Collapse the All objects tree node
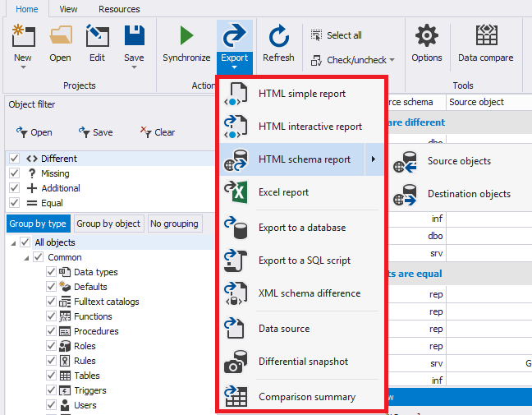532x415 pixels. 13,243
